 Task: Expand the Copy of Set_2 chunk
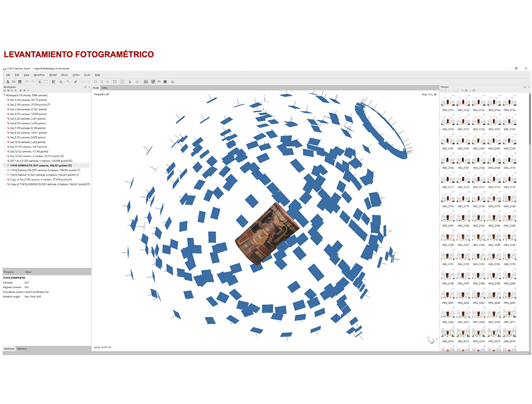tap(5, 179)
